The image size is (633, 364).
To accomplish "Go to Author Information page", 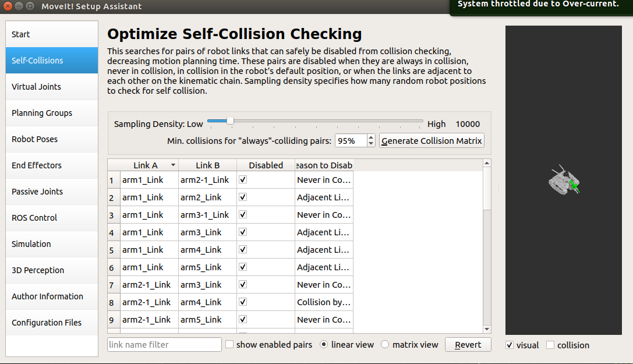I will 52,296.
